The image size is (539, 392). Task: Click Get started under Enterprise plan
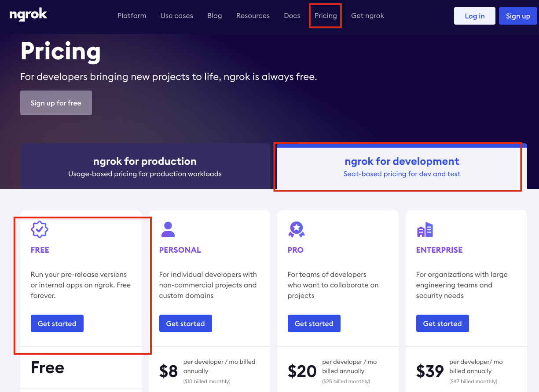click(x=443, y=323)
